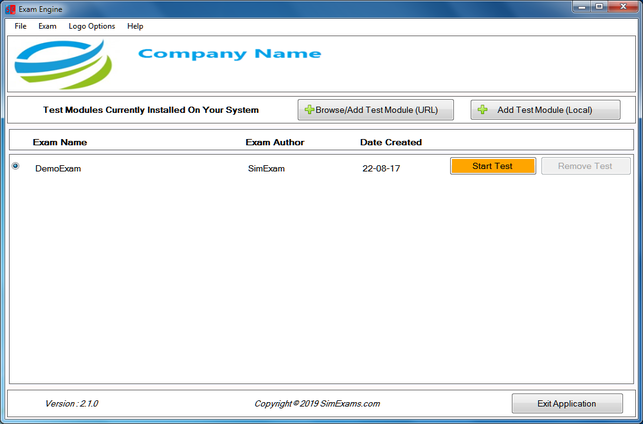Open the Help menu
This screenshot has height=424, width=643.
point(135,26)
